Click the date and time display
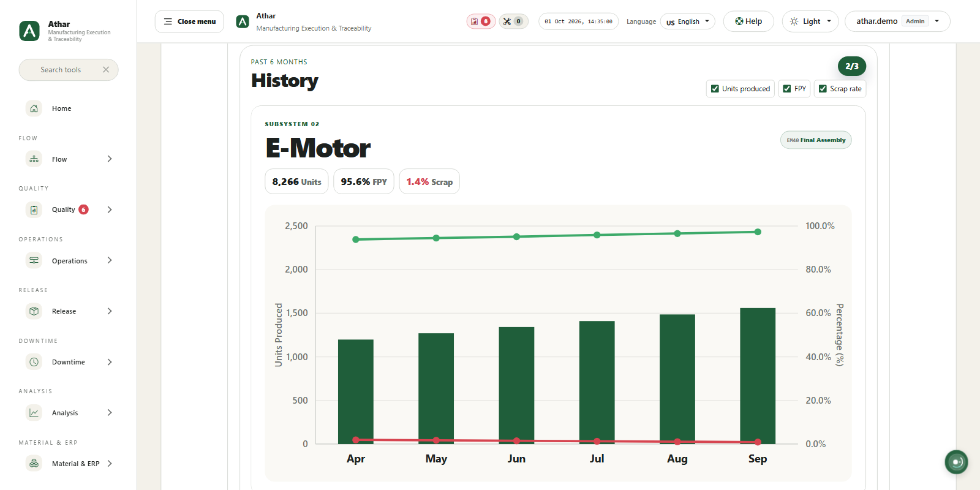Screen dimensions: 980x490 click(578, 21)
